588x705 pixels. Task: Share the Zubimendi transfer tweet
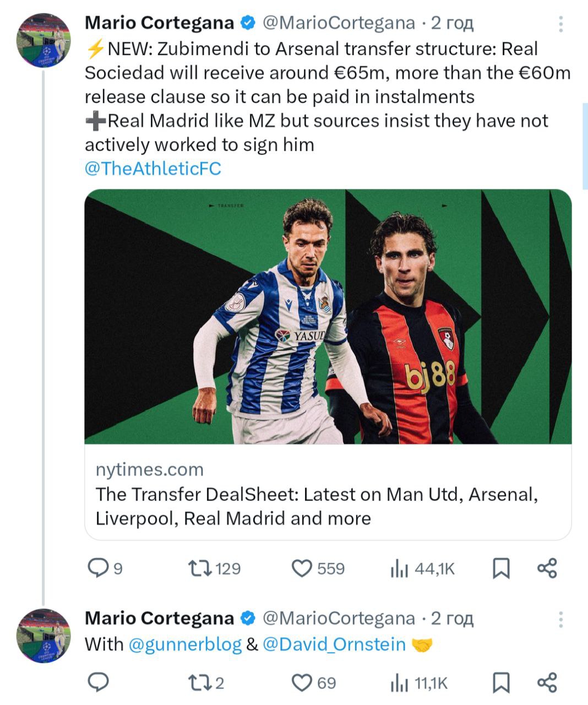pos(547,568)
